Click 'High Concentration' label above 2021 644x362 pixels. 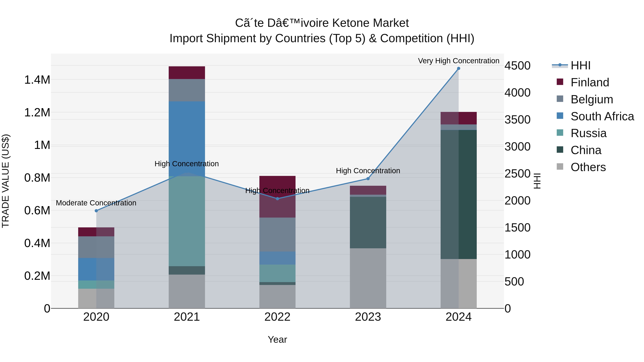[187, 164]
